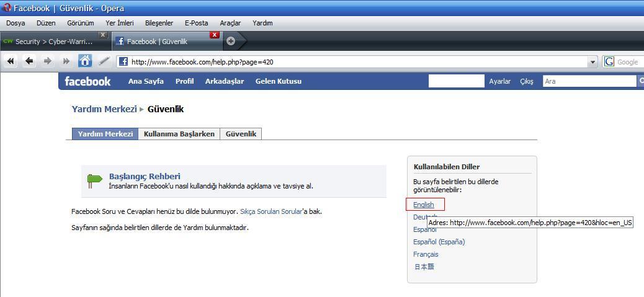This screenshot has width=644, height=297.
Task: Open Gelen Kutusu in Facebook header
Action: coord(279,81)
